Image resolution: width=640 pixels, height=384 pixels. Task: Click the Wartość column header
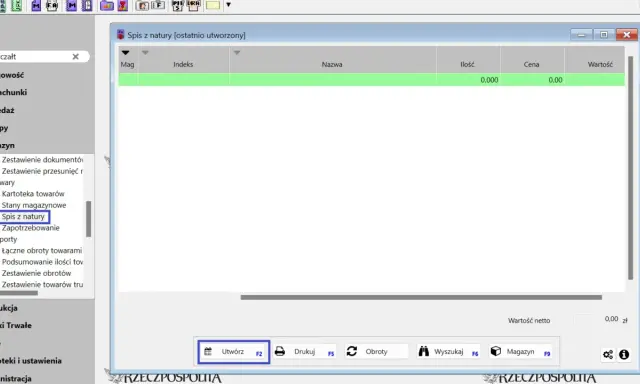coord(600,64)
